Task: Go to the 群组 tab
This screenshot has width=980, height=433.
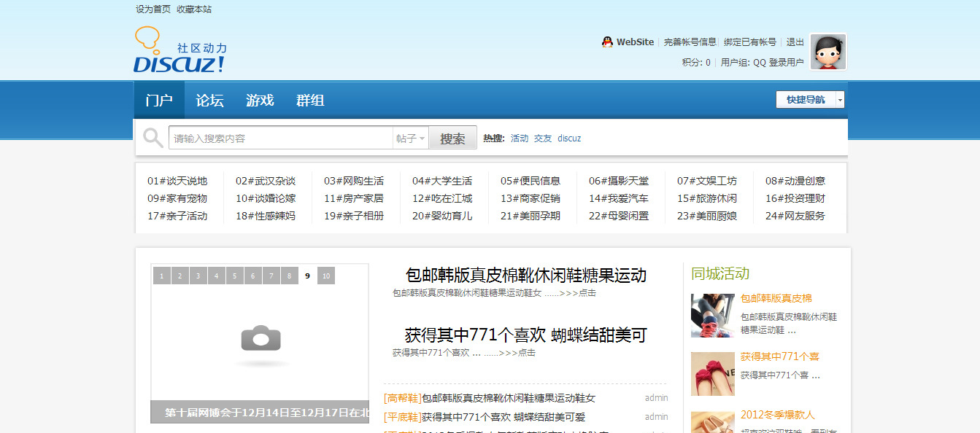Action: tap(310, 101)
